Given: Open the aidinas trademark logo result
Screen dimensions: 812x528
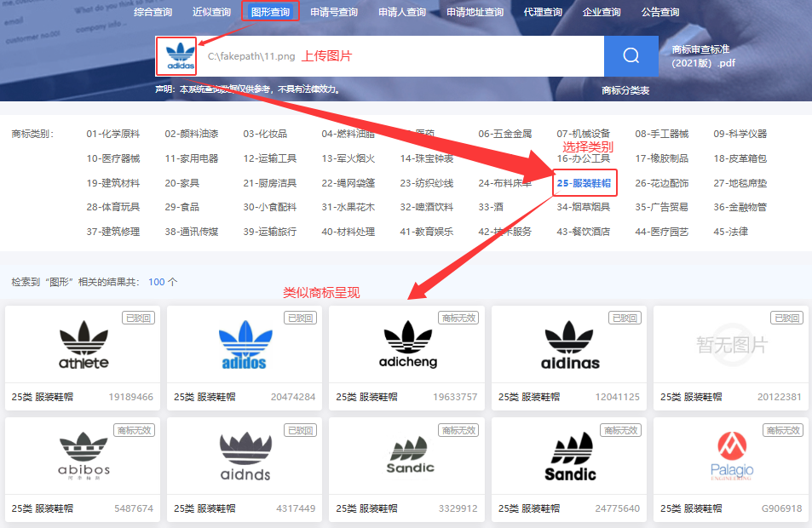Looking at the screenshot, I should pyautogui.click(x=570, y=345).
